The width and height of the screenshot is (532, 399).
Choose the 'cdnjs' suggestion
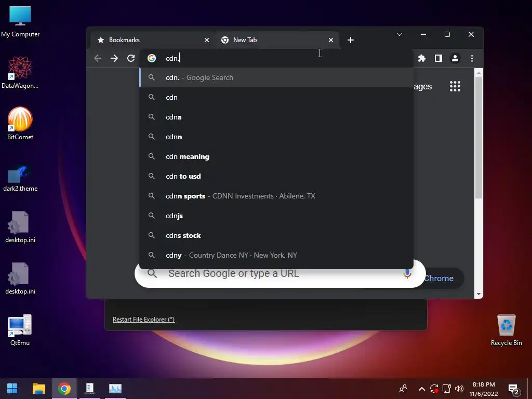click(x=276, y=216)
